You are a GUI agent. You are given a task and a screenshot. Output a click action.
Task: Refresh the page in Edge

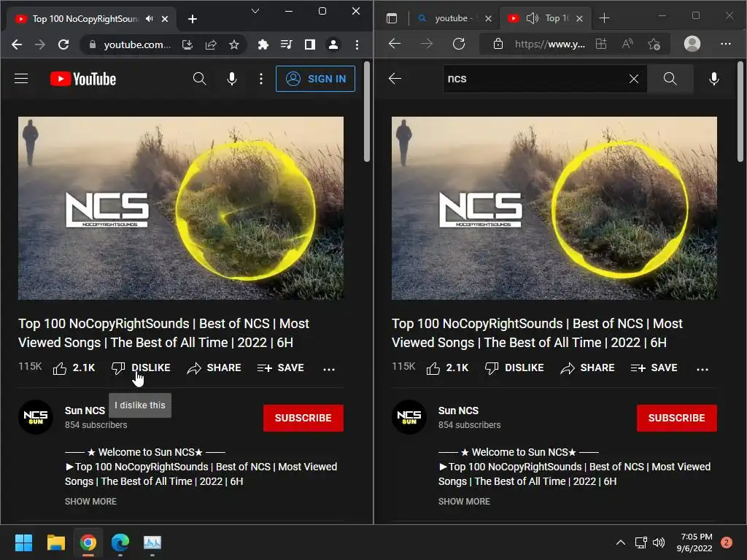(x=459, y=44)
